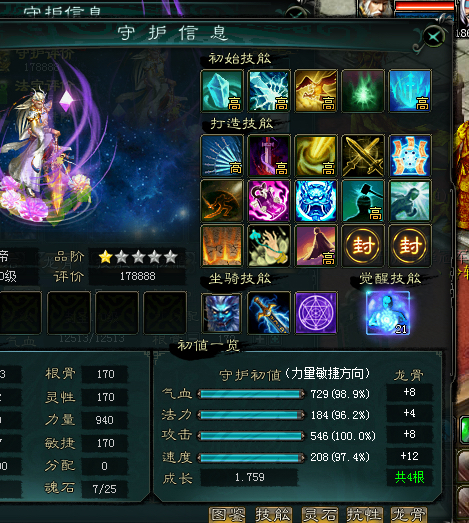
Task: Open the 抗性 tab
Action: pyautogui.click(x=364, y=515)
